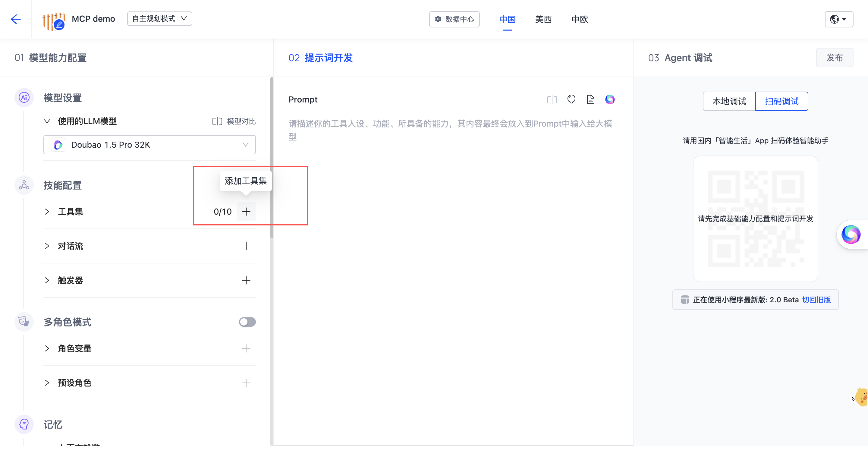Click the plus icon beside 工具集

coord(246,212)
